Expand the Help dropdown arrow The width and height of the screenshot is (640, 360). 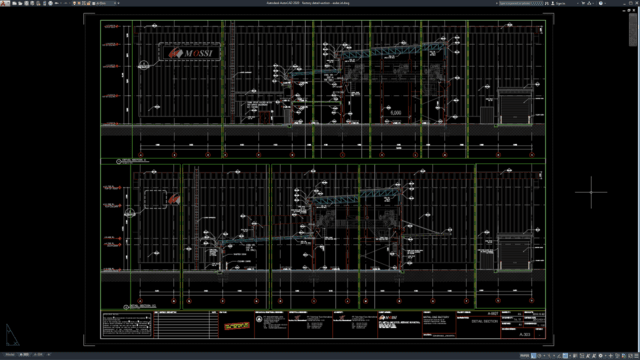click(605, 3)
